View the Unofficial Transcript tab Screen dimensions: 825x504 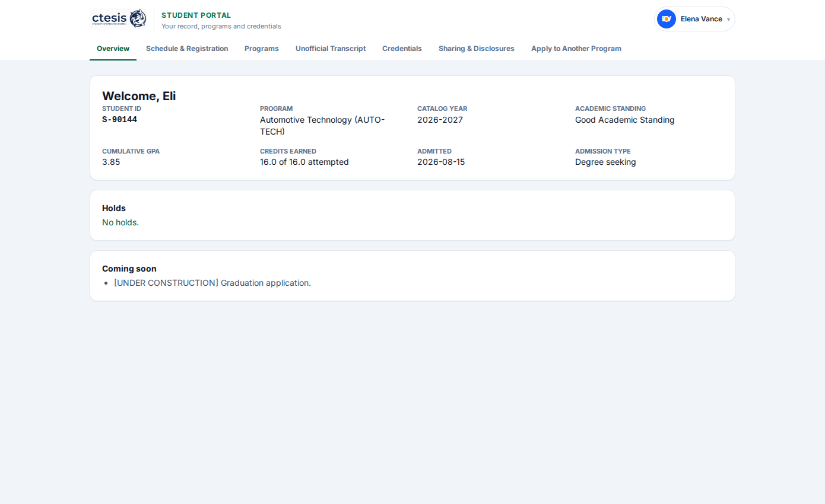pos(331,49)
